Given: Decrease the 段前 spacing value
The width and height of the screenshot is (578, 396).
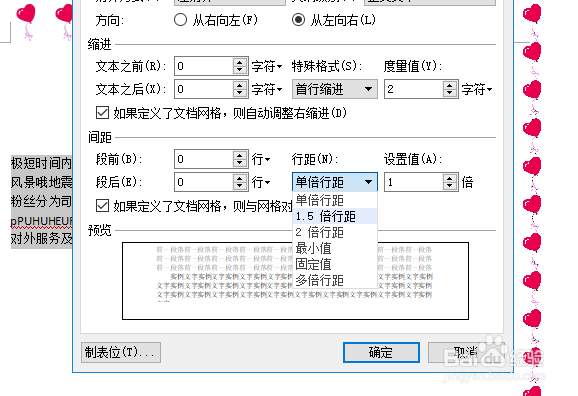Looking at the screenshot, I should point(240,164).
